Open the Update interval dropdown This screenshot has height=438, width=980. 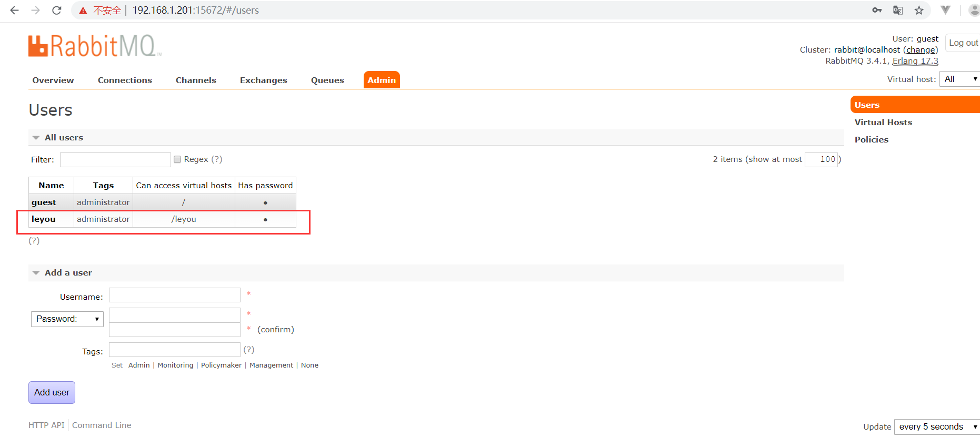click(937, 426)
